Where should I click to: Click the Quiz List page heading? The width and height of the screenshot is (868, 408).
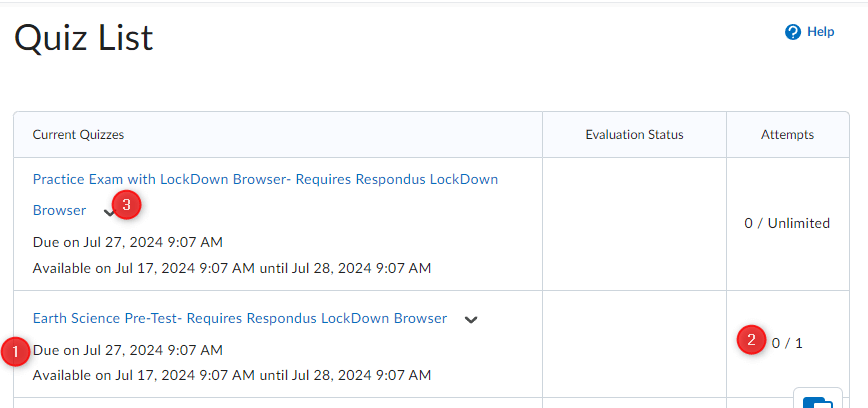point(83,38)
